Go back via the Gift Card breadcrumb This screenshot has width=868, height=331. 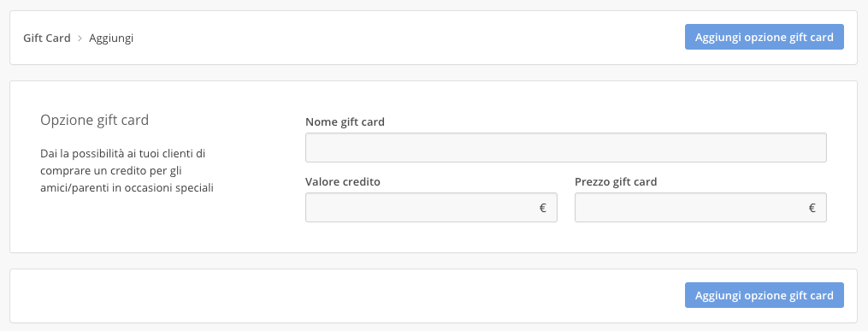coord(47,38)
